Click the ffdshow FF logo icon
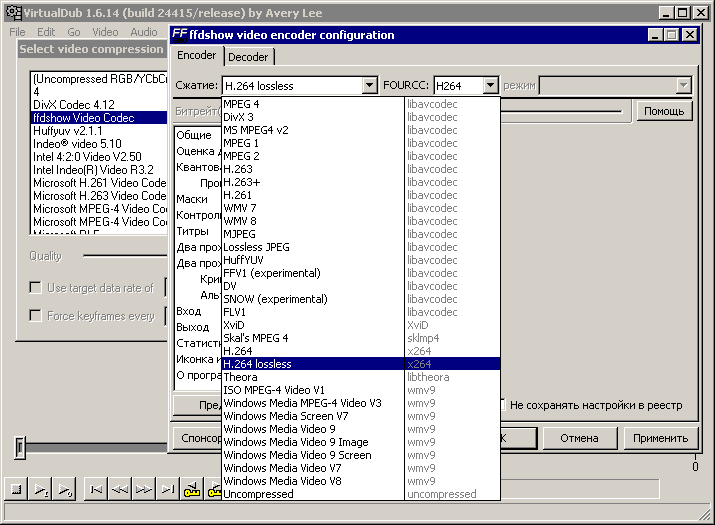Image resolution: width=715 pixels, height=525 pixels. click(179, 35)
